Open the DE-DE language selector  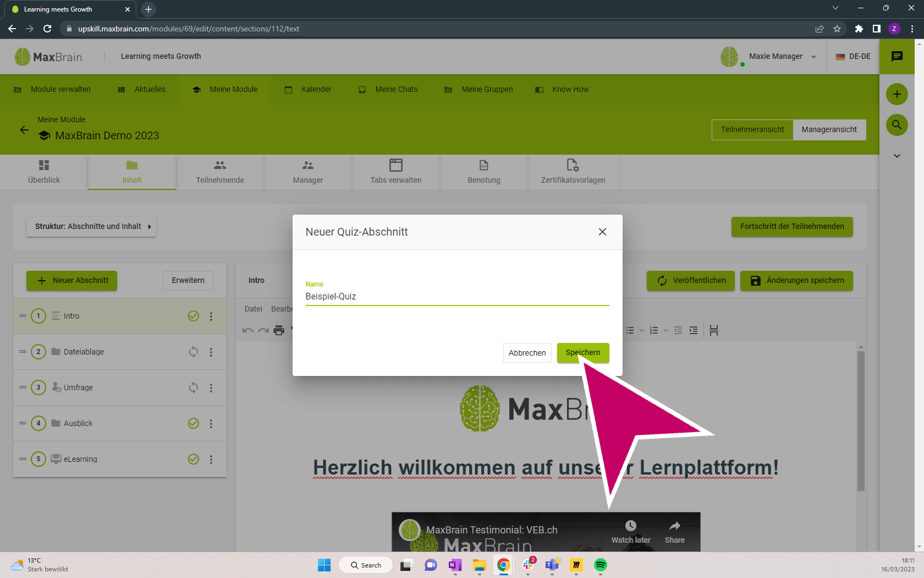[x=853, y=56]
